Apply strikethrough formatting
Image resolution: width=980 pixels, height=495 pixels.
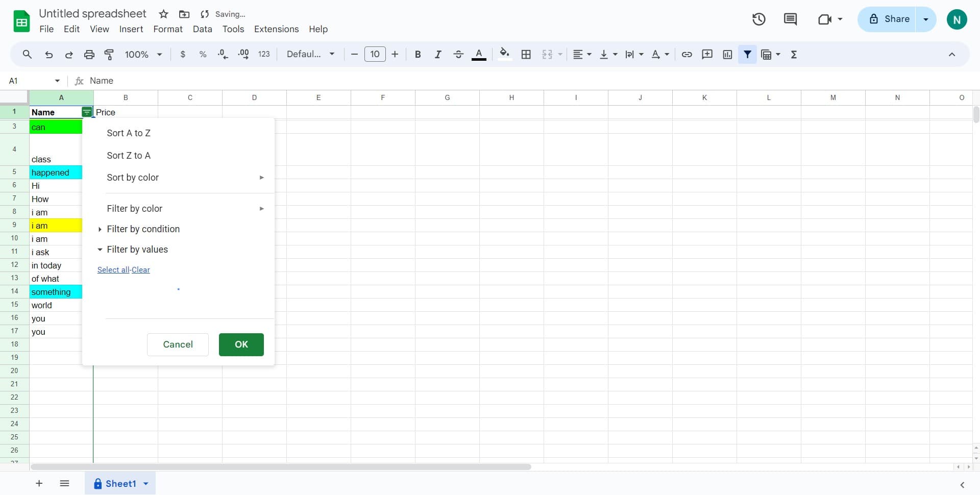pos(458,54)
